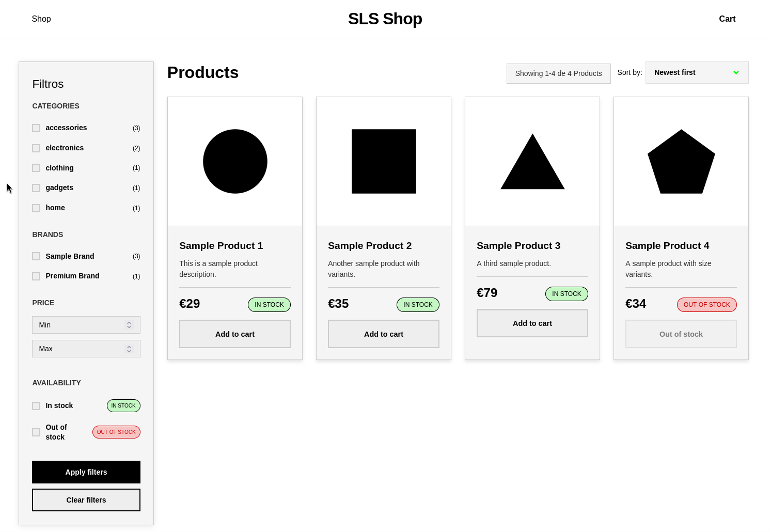Check the Sample Brand filter
The image size is (771, 532).
click(x=36, y=256)
